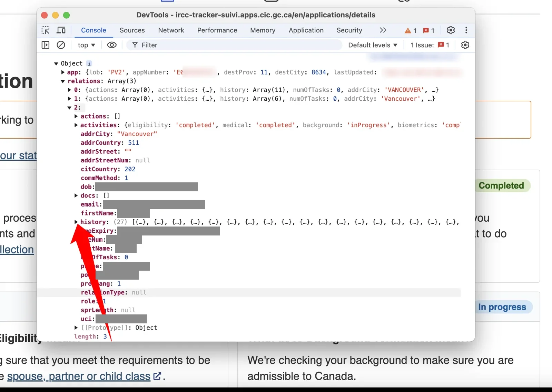Collapse the root Object entry
Image resolution: width=552 pixels, height=392 pixels.
point(56,64)
